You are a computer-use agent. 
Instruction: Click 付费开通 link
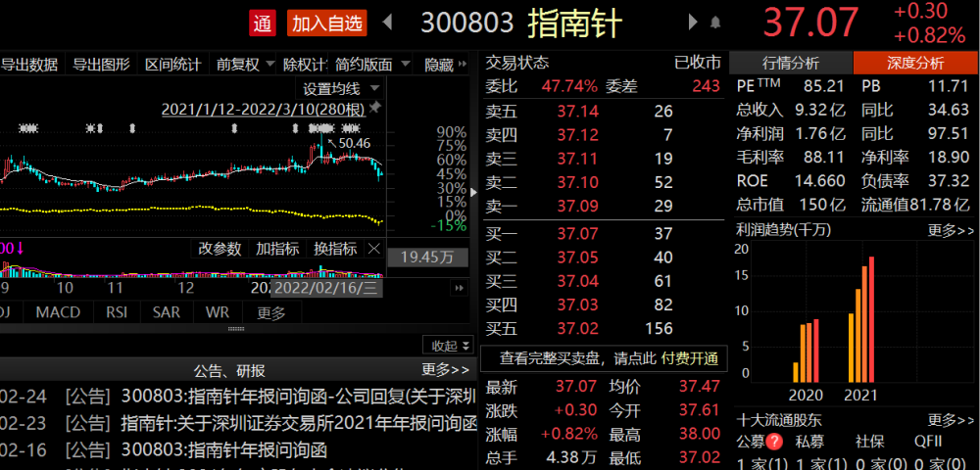[690, 358]
